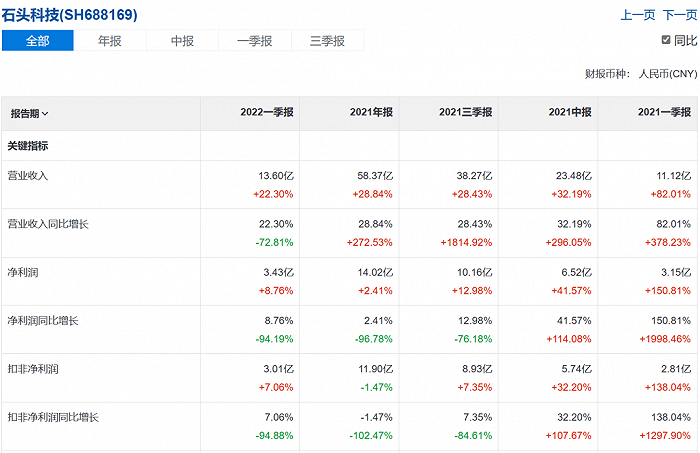Select the 全部 tab

(x=38, y=41)
